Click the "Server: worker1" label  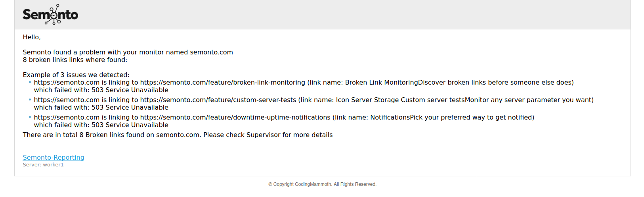tap(43, 165)
